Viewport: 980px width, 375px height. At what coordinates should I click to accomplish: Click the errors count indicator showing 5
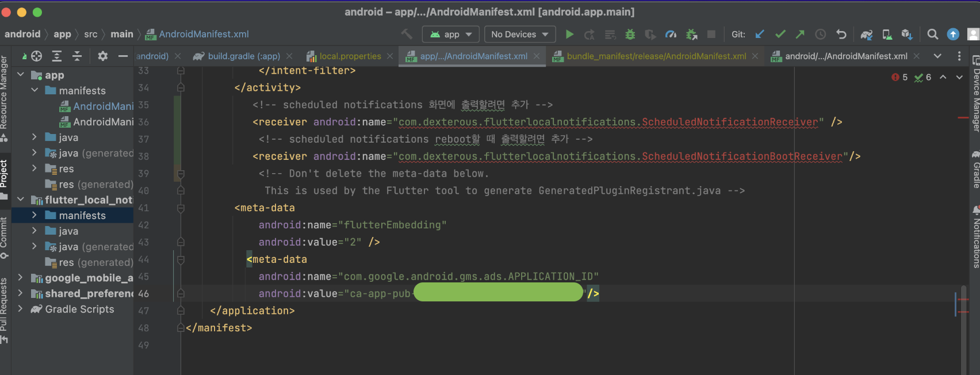click(x=899, y=77)
